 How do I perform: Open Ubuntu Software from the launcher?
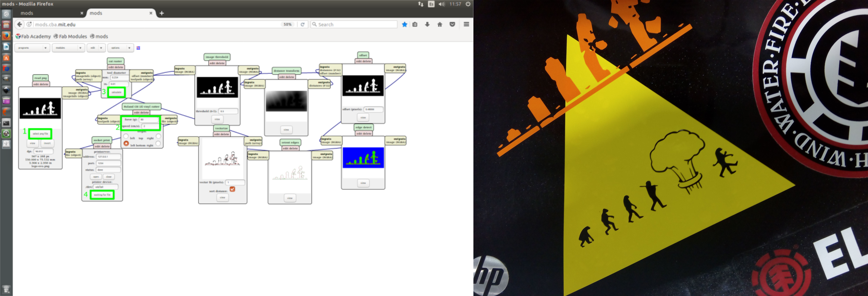6,58
